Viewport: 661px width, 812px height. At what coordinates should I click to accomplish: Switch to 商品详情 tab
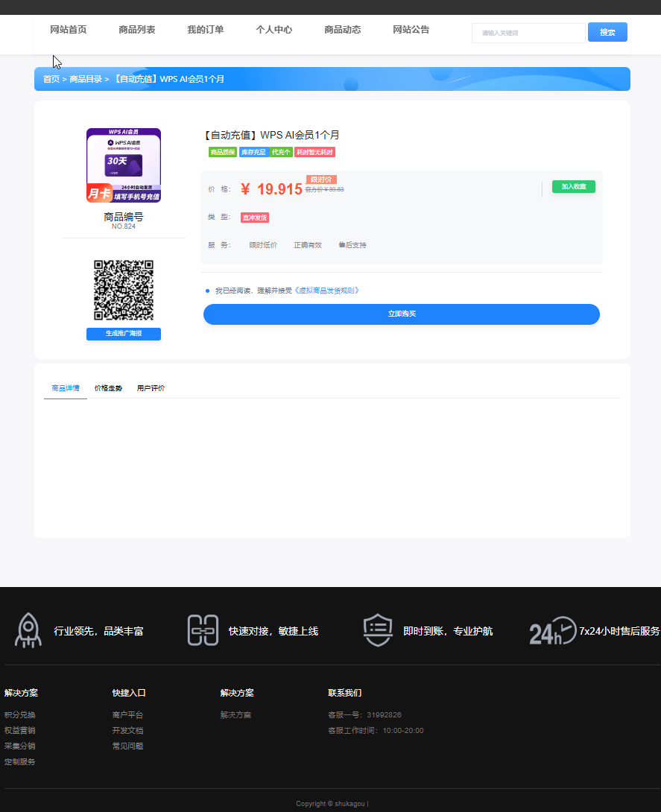[x=66, y=388]
